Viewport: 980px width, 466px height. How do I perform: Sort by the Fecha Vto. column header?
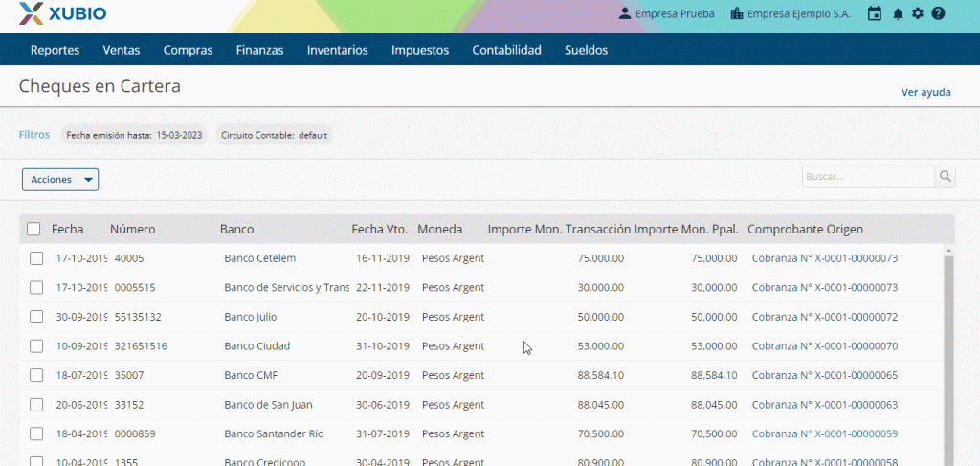pos(379,230)
